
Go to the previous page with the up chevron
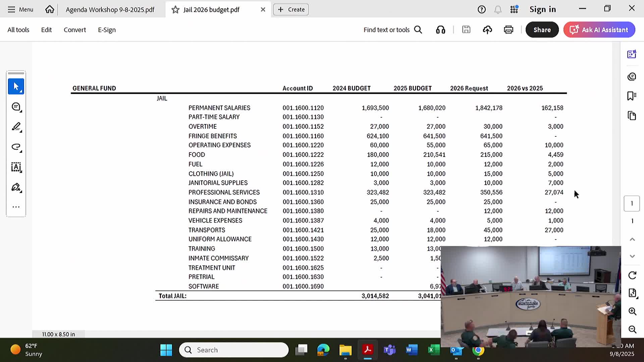pyautogui.click(x=632, y=239)
